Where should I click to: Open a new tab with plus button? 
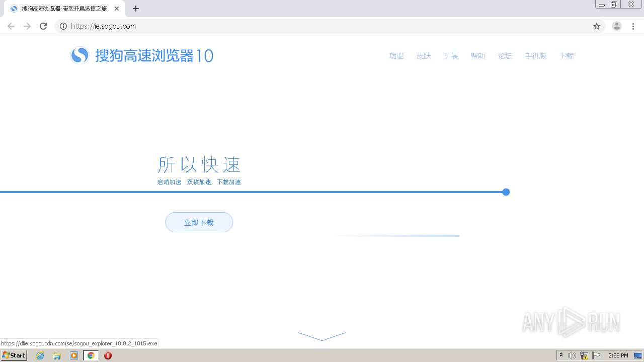(136, 9)
